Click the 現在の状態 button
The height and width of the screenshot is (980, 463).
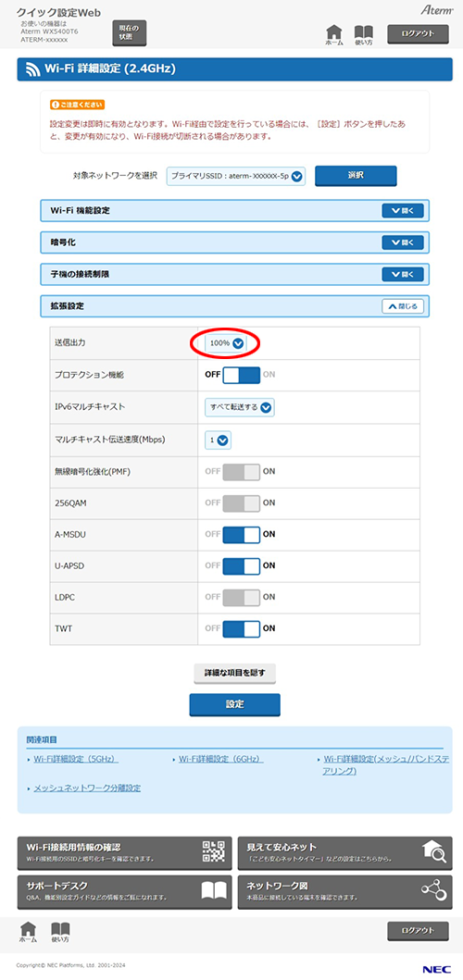point(129,33)
